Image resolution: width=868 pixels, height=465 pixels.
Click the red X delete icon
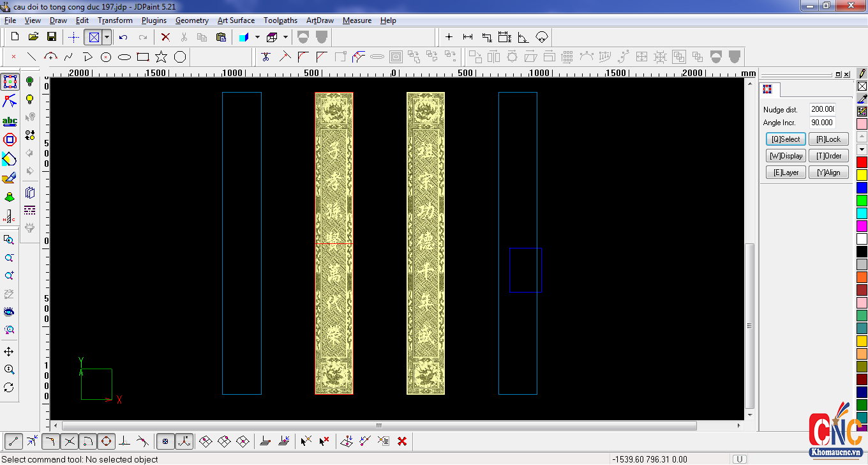pos(165,37)
